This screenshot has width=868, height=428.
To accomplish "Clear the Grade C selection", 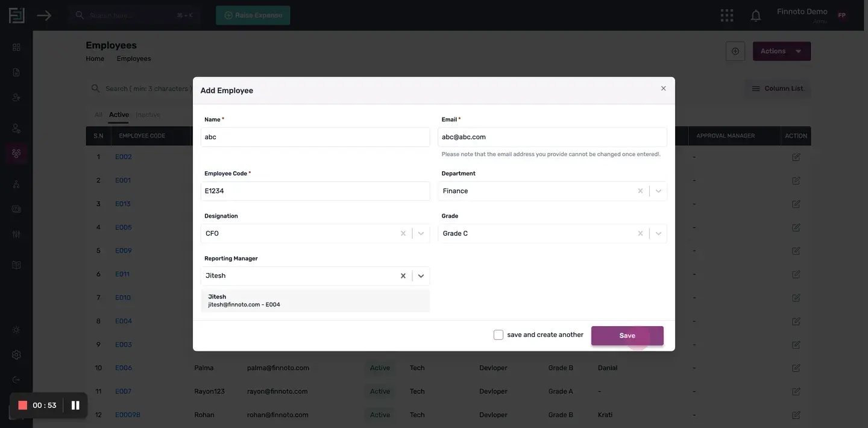I will (640, 233).
